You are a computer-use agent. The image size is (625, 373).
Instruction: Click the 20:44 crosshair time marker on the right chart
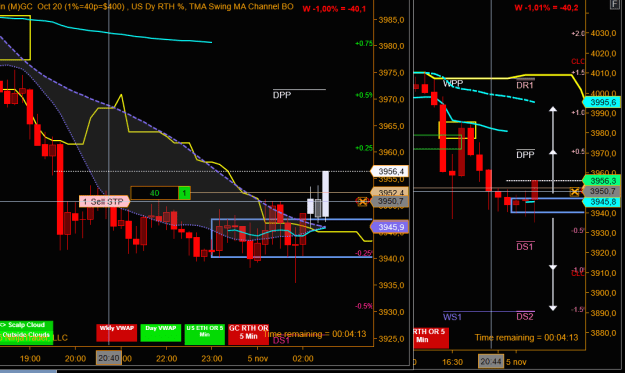coord(491,361)
